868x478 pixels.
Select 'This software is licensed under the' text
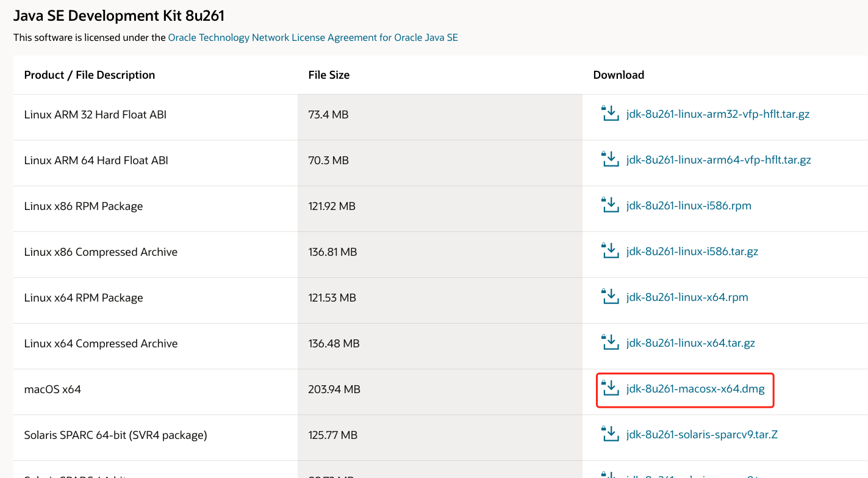click(x=90, y=37)
